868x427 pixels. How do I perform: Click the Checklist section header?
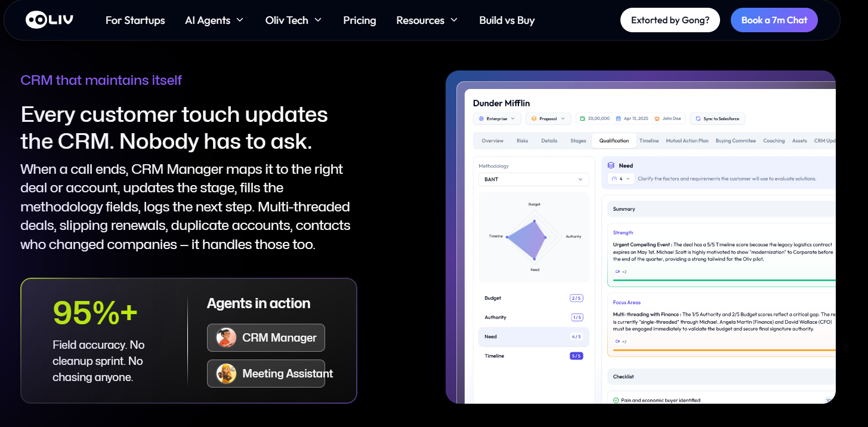coord(722,377)
